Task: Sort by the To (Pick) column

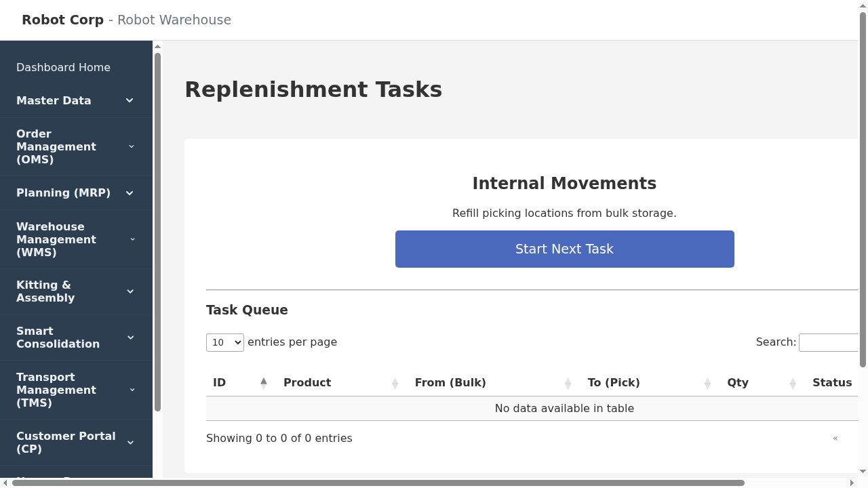Action: click(x=614, y=382)
